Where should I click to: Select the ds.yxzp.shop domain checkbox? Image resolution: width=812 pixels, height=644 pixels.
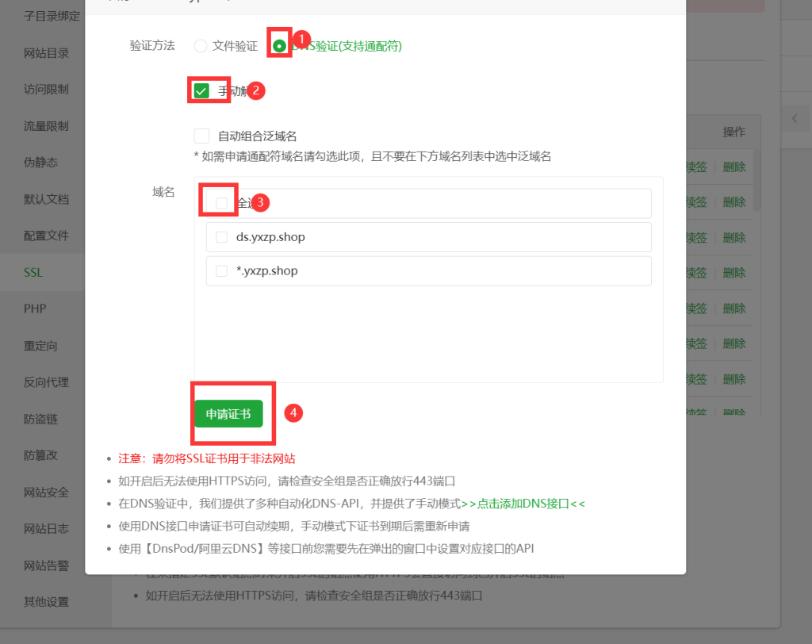click(220, 237)
